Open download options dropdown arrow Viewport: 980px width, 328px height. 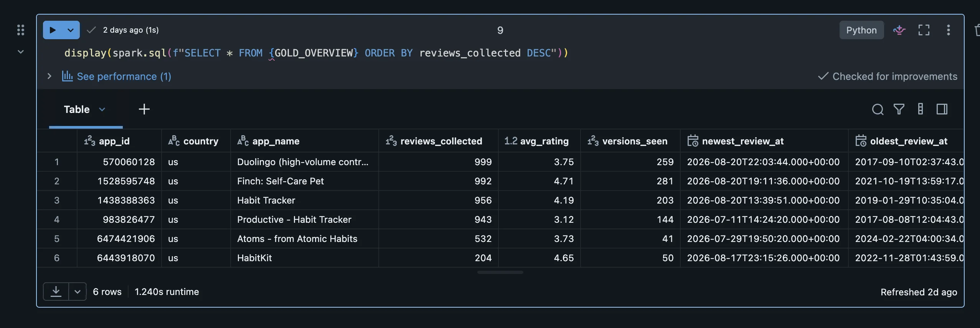(78, 292)
